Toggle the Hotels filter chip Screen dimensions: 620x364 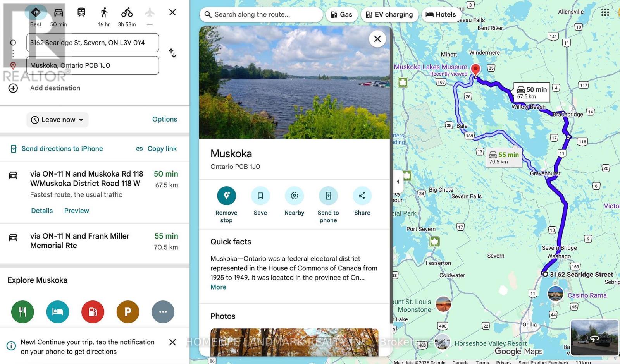[x=441, y=15]
